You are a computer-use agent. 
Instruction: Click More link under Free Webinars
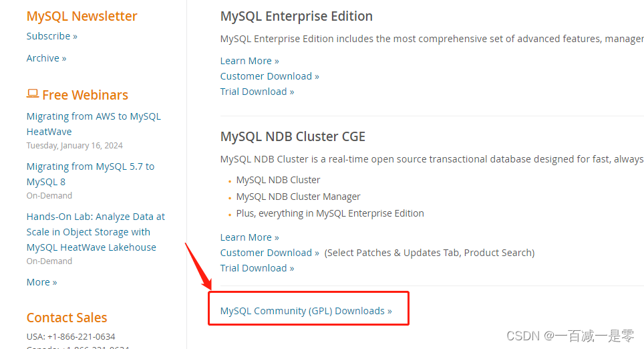[x=42, y=282]
